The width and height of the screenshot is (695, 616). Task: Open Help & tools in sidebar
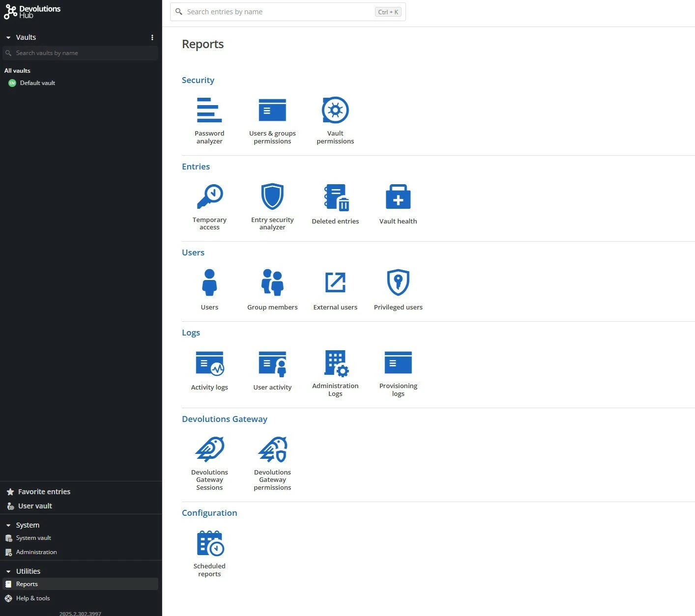pyautogui.click(x=28, y=598)
